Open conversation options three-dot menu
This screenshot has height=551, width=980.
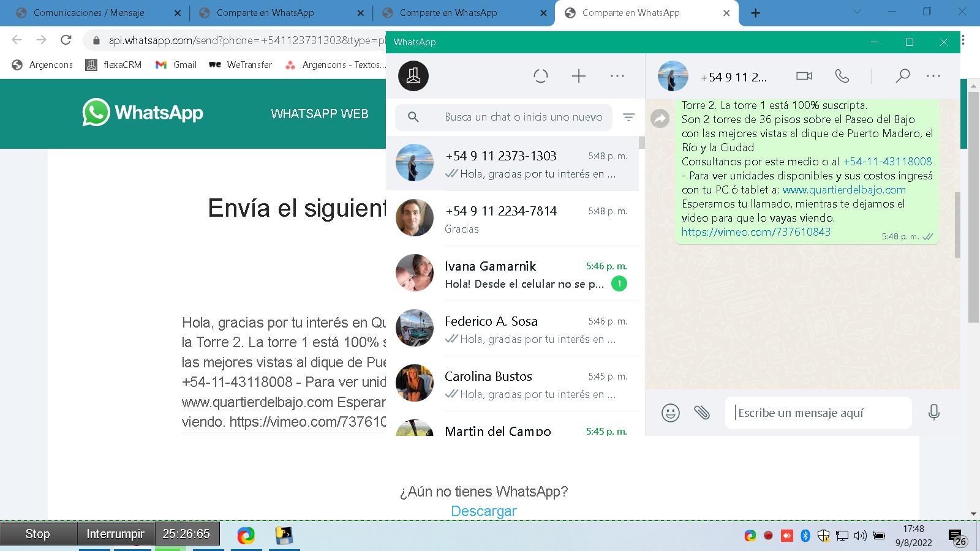click(x=933, y=76)
